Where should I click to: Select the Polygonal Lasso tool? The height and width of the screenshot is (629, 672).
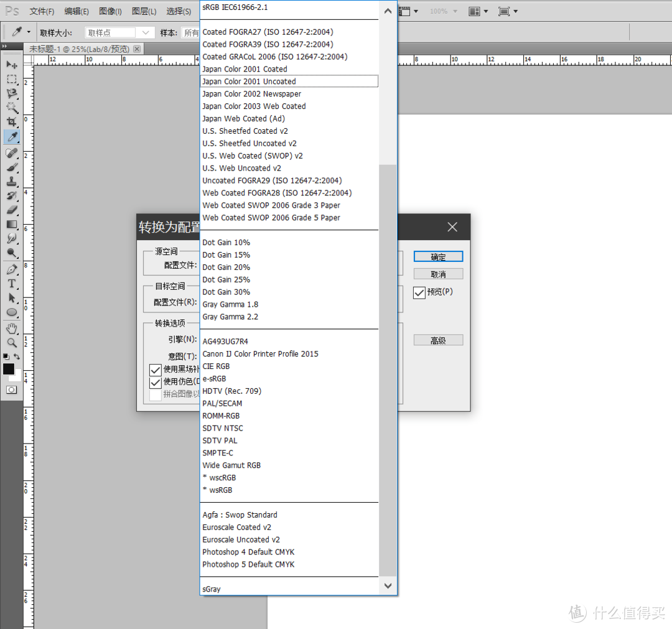click(x=12, y=93)
